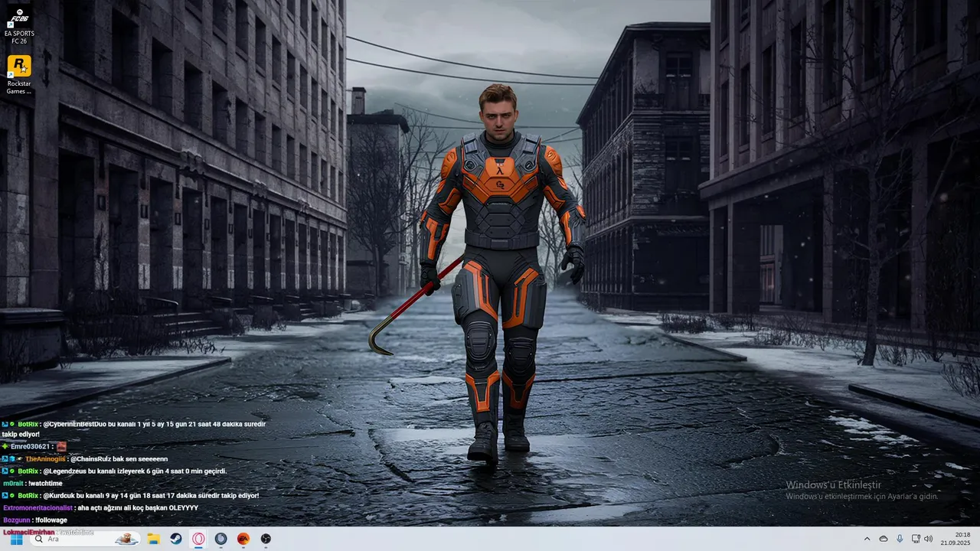The width and height of the screenshot is (980, 551).
Task: Click TheAninogiis message to @ChainsRulz
Action: (x=85, y=458)
